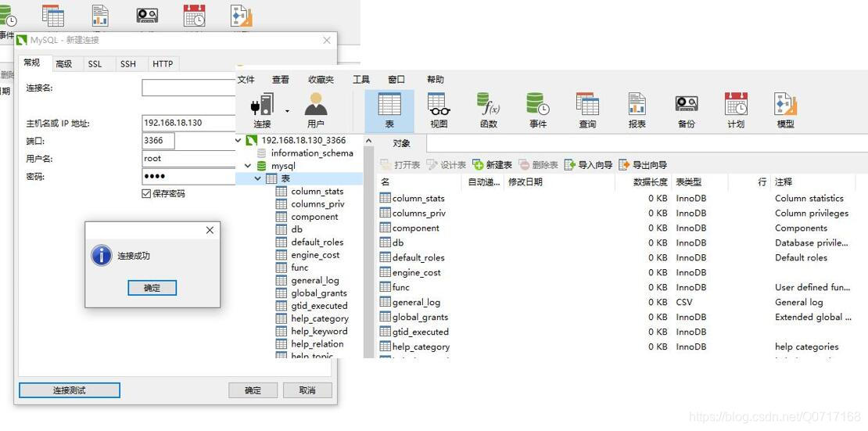Click the 修改日期 column header
Screen dimensions: 868x431
pos(559,181)
